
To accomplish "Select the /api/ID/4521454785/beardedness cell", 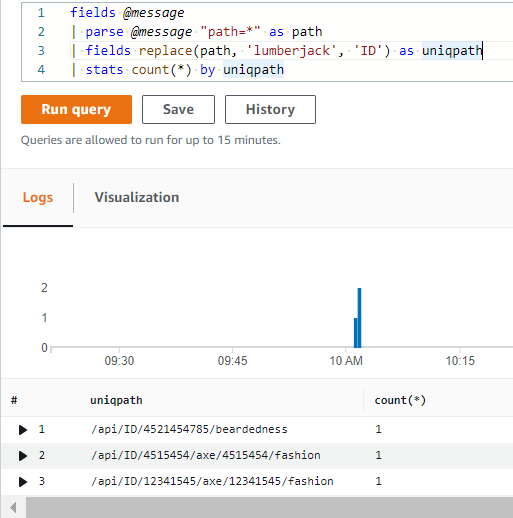I will pos(189,429).
